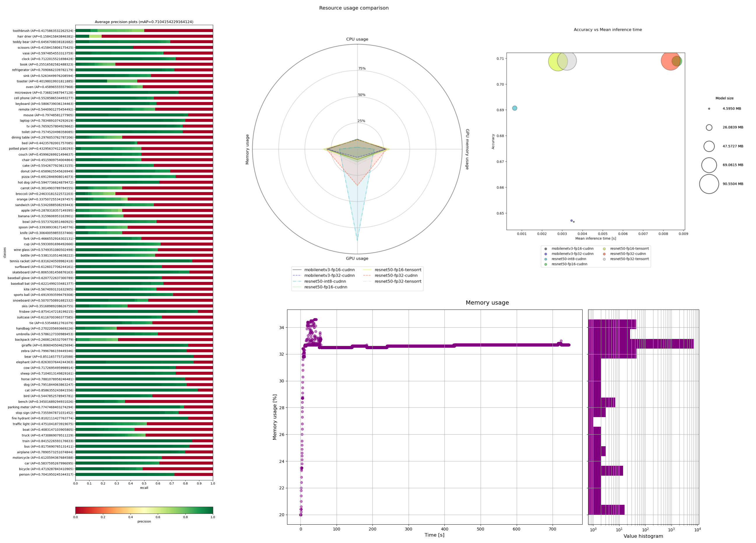The width and height of the screenshot is (756, 543).
Task: Click the 26.0839 MB model size circle
Action: click(x=709, y=127)
